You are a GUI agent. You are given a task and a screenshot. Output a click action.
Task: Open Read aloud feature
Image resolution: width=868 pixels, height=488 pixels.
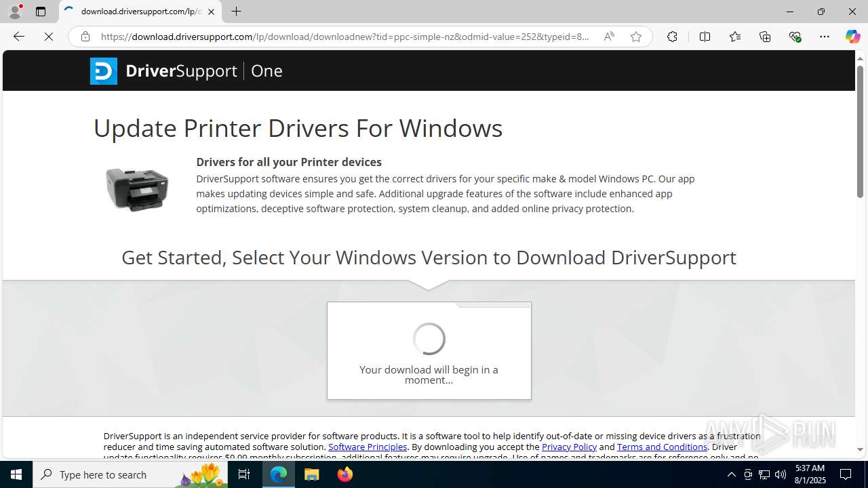point(609,37)
